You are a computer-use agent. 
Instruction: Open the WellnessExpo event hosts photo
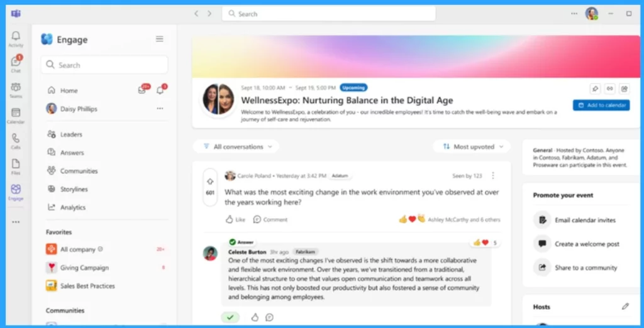[218, 99]
